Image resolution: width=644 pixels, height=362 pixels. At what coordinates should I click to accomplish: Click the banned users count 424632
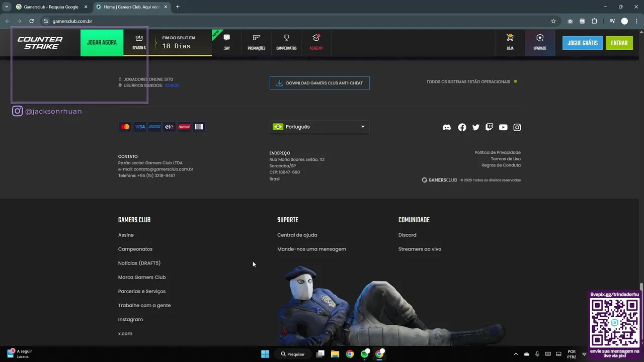172,85
